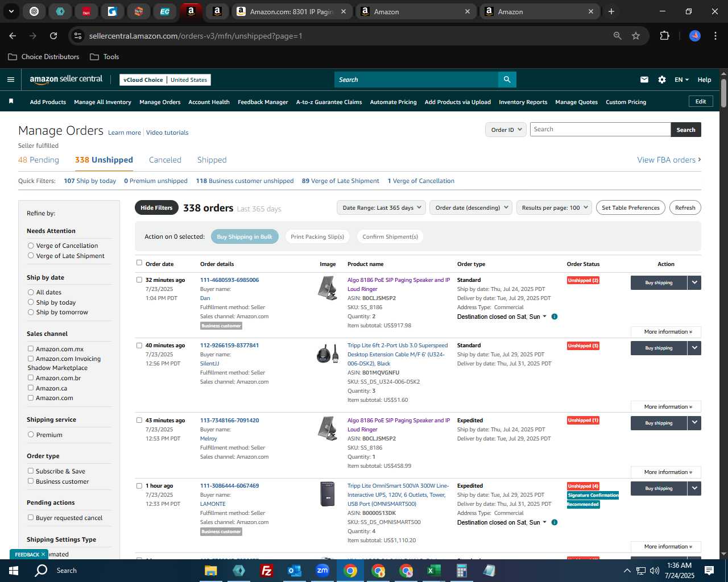Open order link 113-7348166-7091420
Image resolution: width=728 pixels, height=582 pixels.
click(x=229, y=421)
